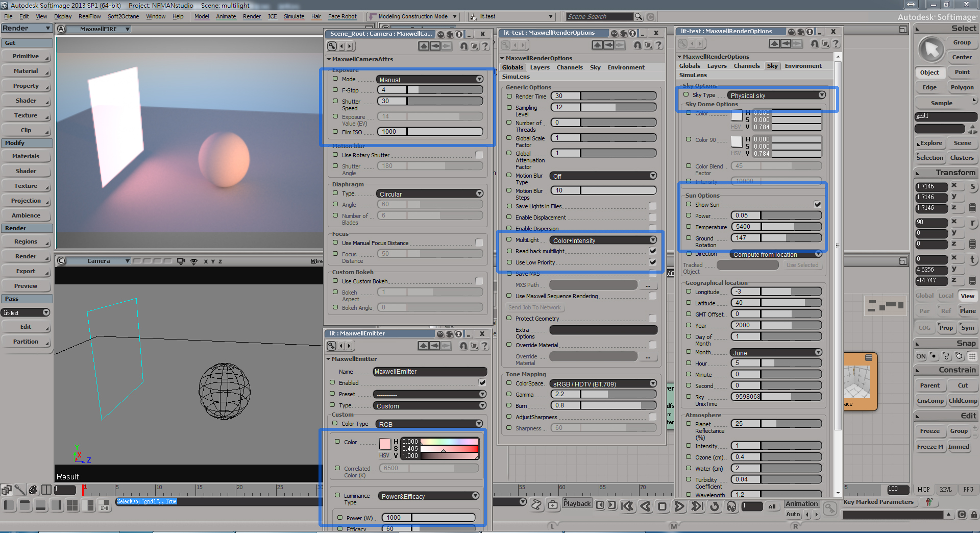Open the Modeling Construction Mode dropdown
The height and width of the screenshot is (533, 980).
(413, 17)
